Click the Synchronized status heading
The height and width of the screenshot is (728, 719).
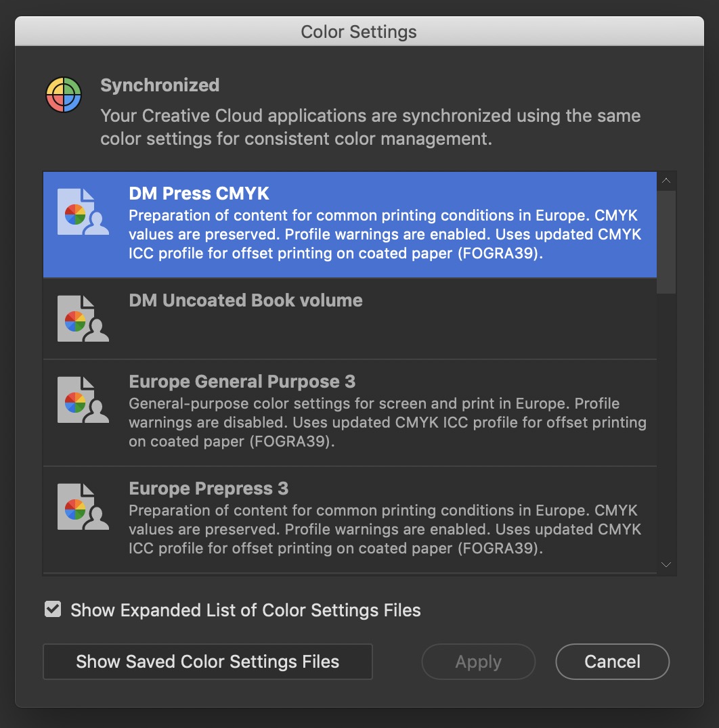[160, 85]
